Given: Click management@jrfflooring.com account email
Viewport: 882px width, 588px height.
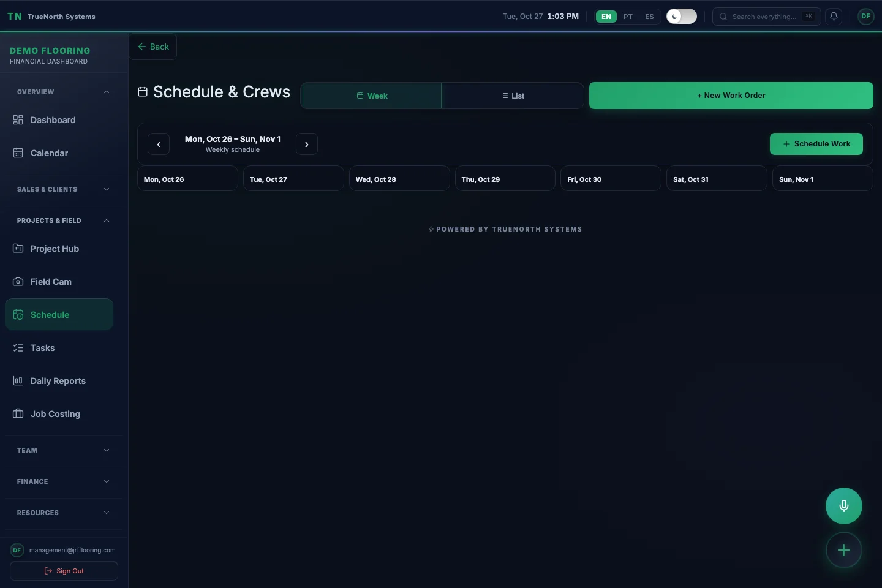Looking at the screenshot, I should (x=72, y=550).
